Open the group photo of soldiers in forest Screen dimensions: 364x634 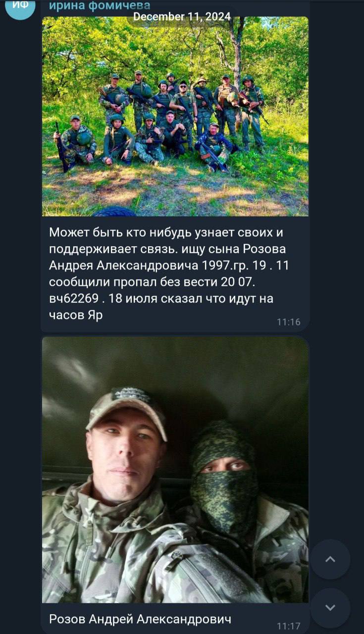click(x=175, y=116)
